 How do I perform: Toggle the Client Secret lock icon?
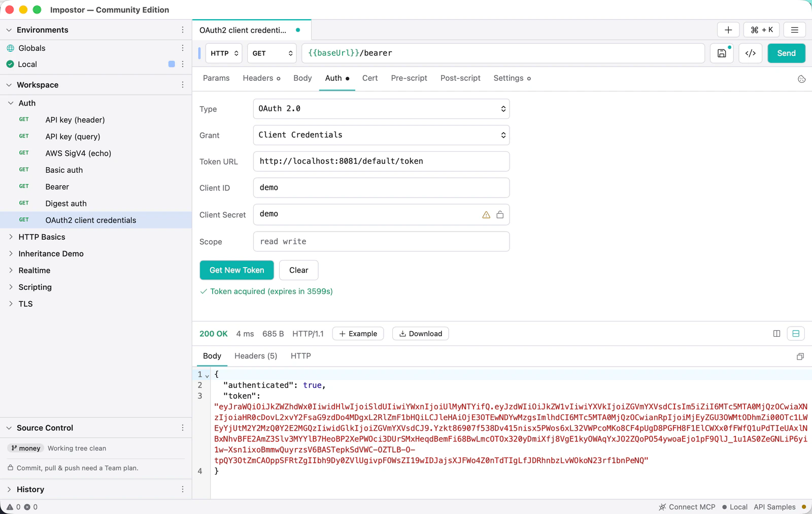(500, 215)
